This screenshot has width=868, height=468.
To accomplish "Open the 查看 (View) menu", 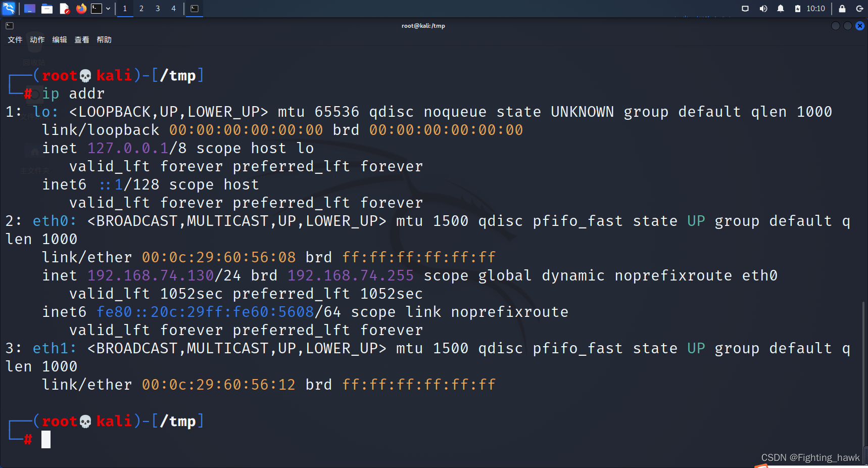I will click(82, 40).
